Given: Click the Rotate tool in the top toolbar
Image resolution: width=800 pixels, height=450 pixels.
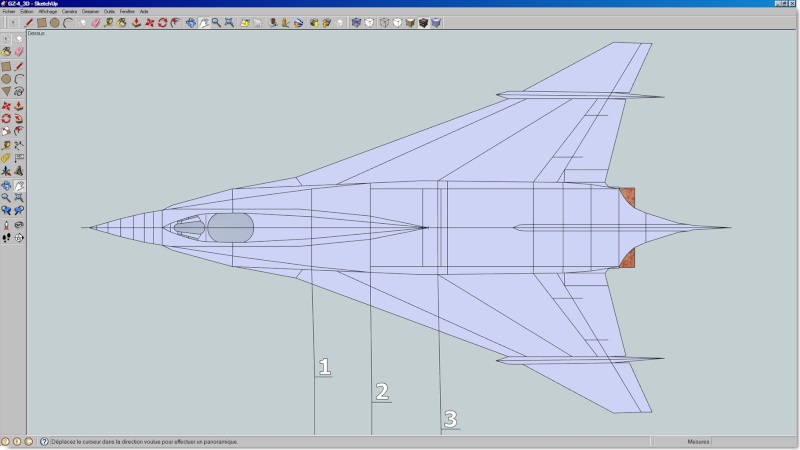Looking at the screenshot, I should pos(162,22).
